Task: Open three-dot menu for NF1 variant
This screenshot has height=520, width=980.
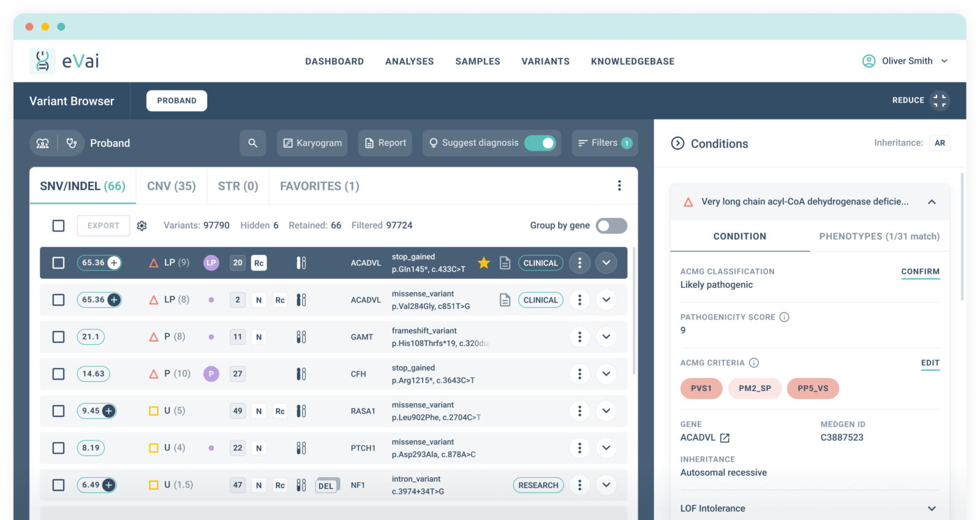Action: coord(579,485)
